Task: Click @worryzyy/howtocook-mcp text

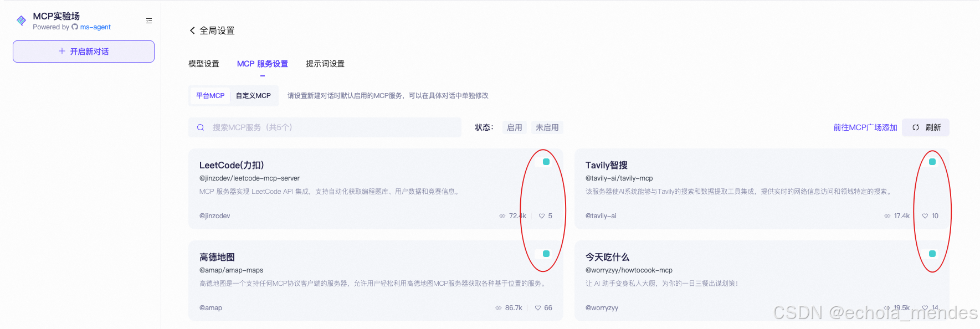Action: 629,270
